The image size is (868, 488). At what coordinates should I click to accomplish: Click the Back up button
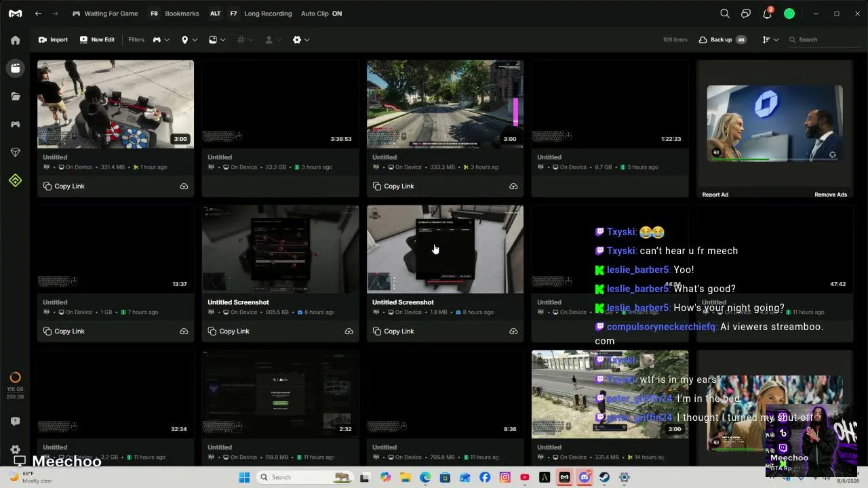[722, 40]
